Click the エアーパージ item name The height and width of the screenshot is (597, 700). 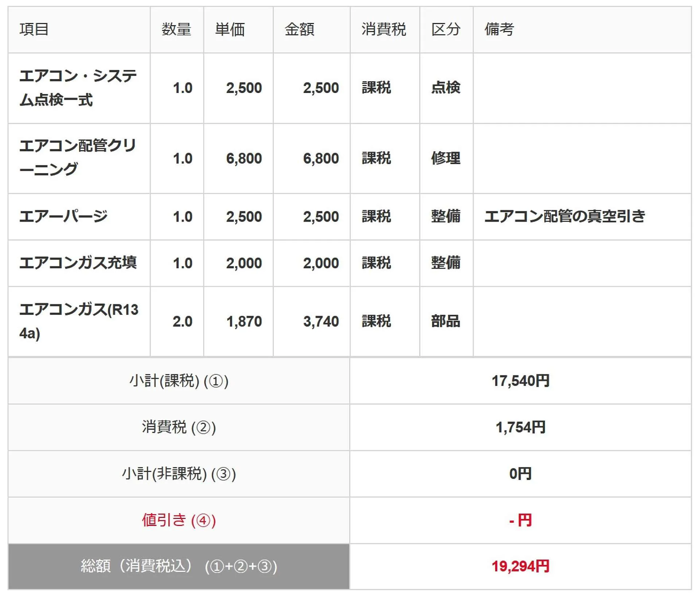pos(63,216)
